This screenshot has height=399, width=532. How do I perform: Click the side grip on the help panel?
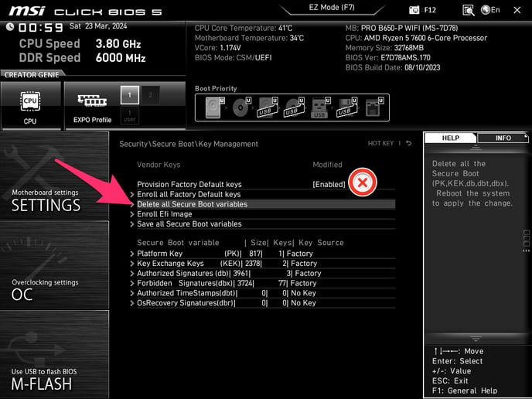[x=527, y=240]
